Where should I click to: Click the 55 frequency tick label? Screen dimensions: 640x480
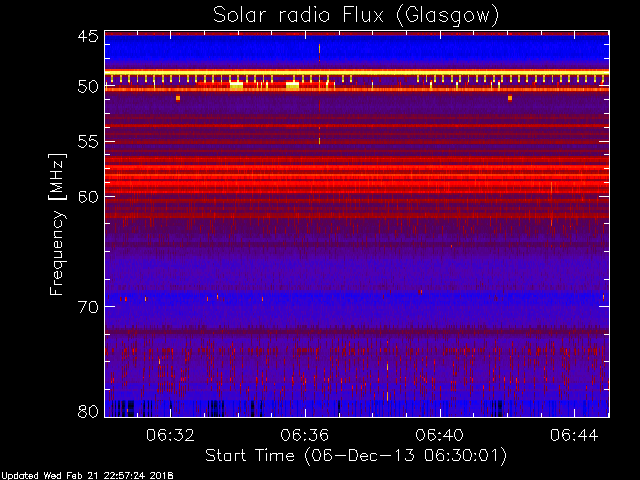[x=88, y=142]
